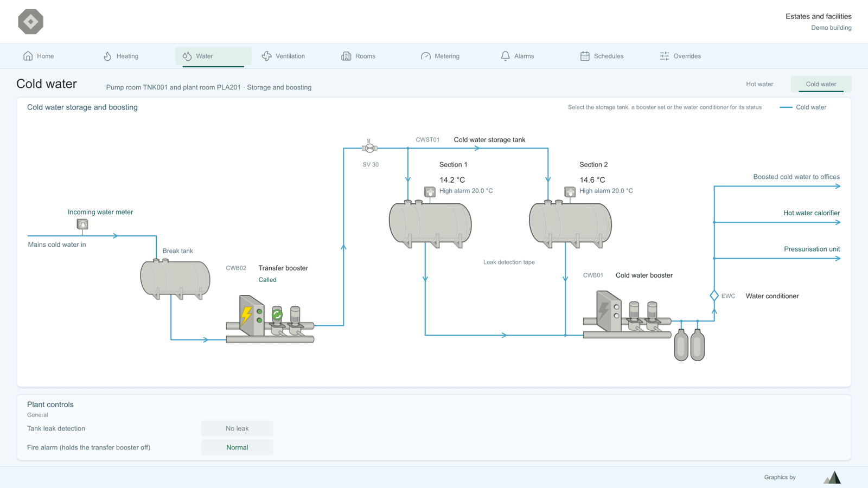Go to the Rooms tab

358,56
